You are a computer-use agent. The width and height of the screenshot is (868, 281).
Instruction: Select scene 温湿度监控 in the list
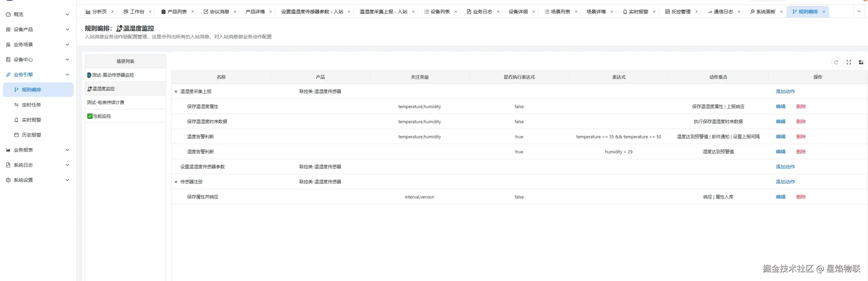point(125,89)
